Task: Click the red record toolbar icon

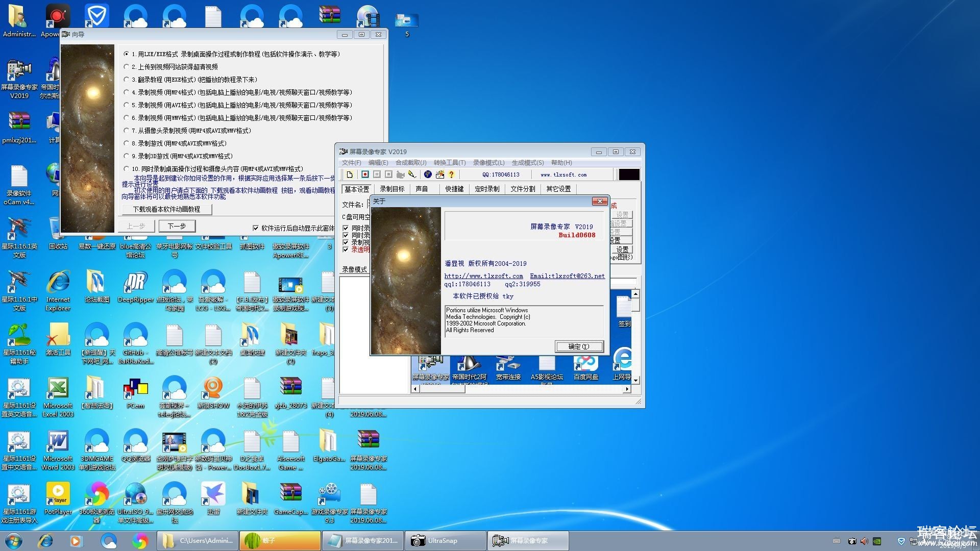Action: (x=365, y=174)
